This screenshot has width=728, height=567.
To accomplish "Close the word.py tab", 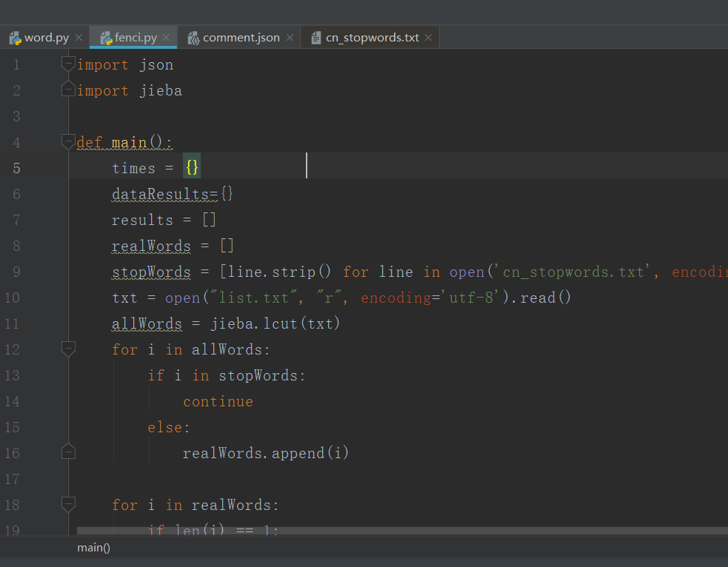I will [x=79, y=38].
